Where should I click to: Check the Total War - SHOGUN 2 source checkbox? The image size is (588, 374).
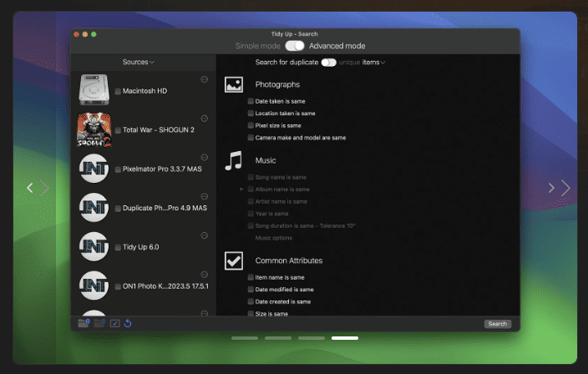click(118, 130)
